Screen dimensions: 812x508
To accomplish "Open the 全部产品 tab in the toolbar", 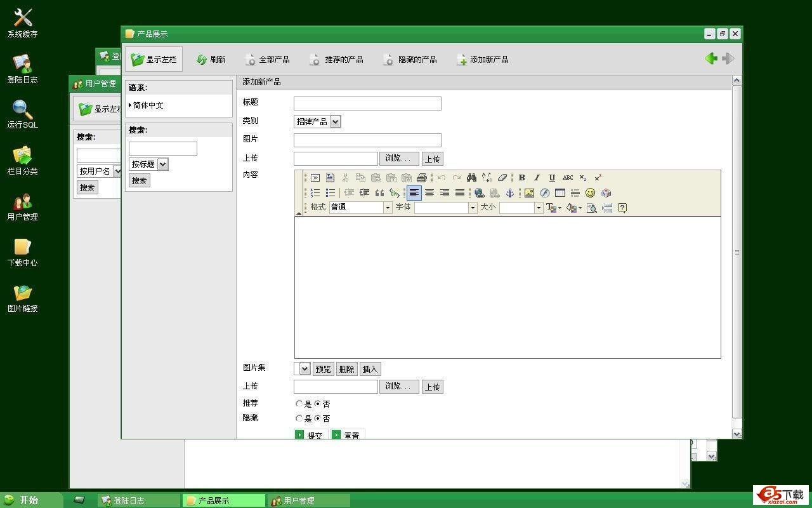I will coord(267,60).
